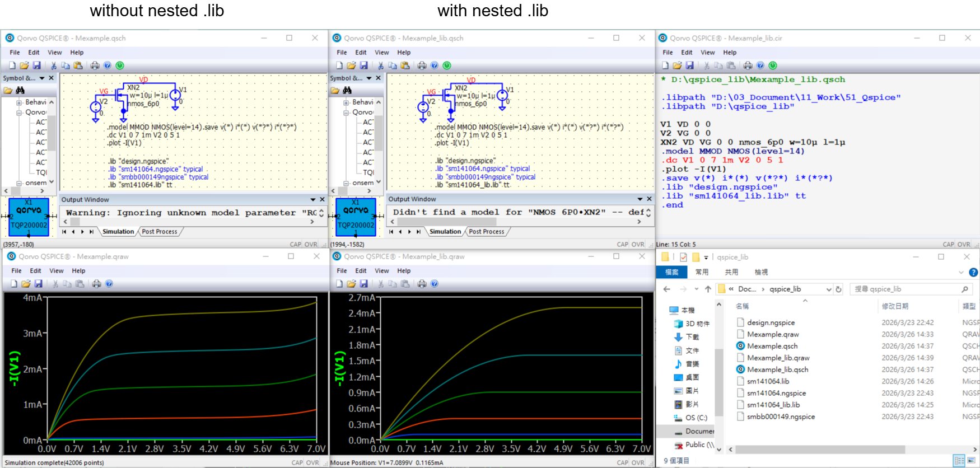The height and width of the screenshot is (468, 980).
Task: Click Cut scissors icon in Mexample.qsch toolbar
Action: (x=54, y=65)
